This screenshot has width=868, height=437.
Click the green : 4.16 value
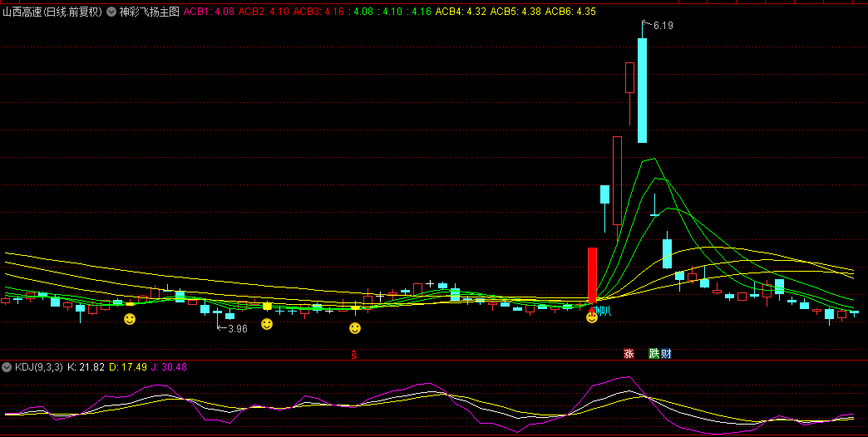click(x=418, y=11)
